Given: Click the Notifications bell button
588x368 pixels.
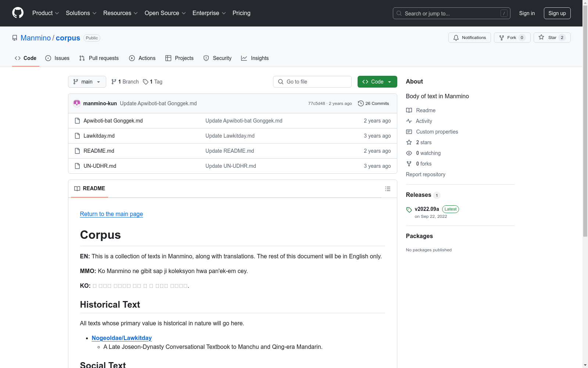Looking at the screenshot, I should tap(470, 38).
